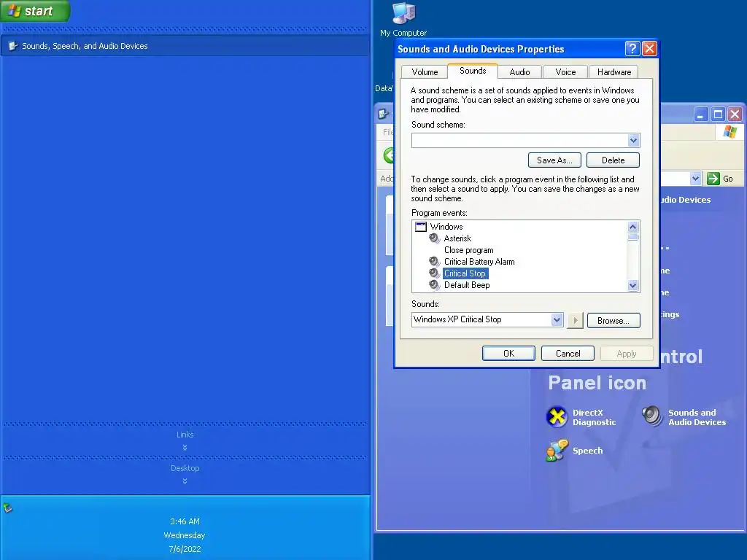Open the Sound scheme dropdown
747x560 pixels.
632,141
